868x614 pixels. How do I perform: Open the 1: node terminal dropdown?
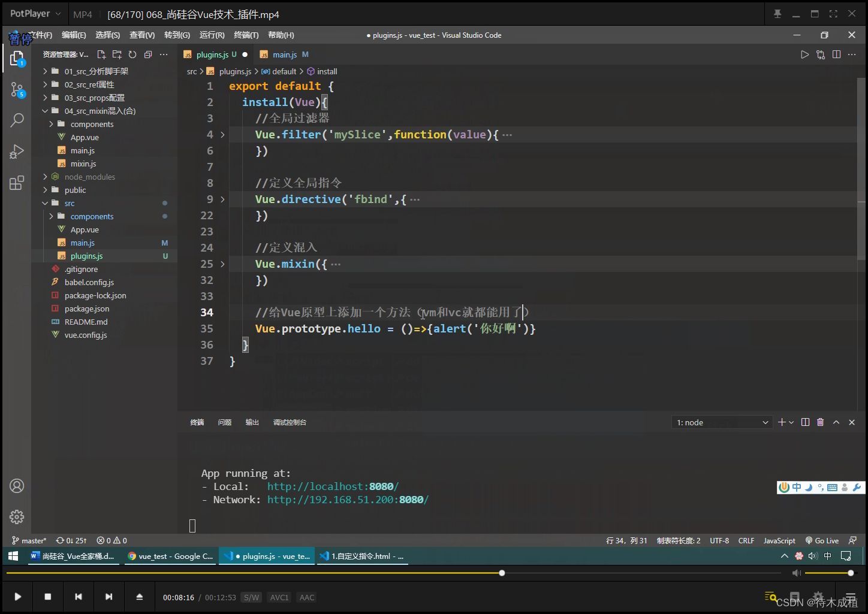click(x=722, y=422)
